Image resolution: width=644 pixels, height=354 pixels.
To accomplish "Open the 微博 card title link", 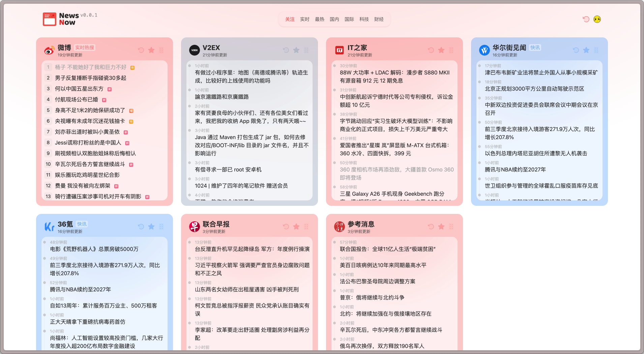I will (x=64, y=47).
